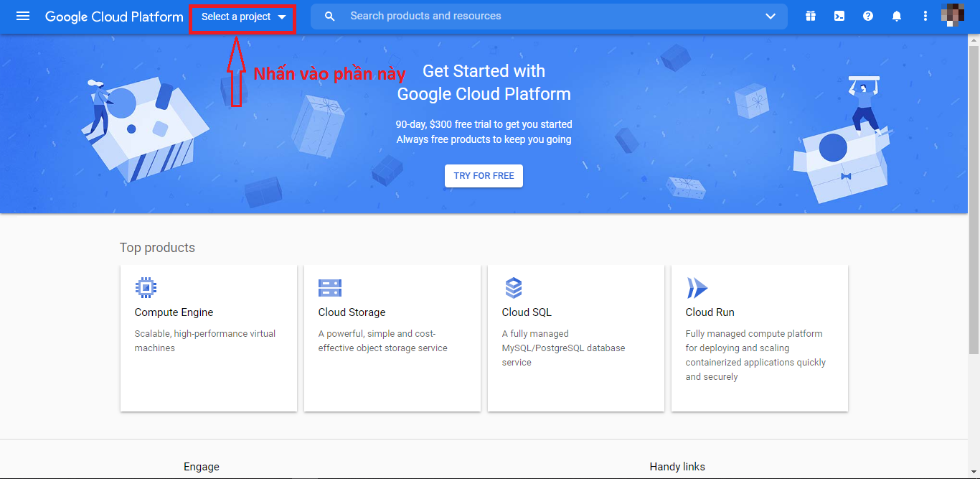Click the Compute Engine chip icon
This screenshot has height=479, width=980.
(146, 288)
